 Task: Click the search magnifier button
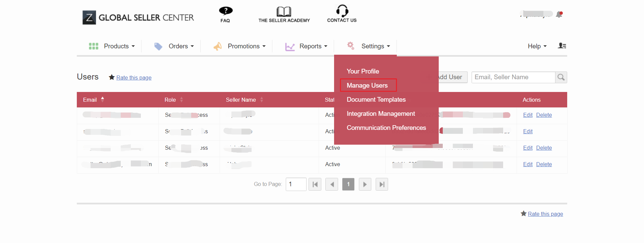pos(561,77)
